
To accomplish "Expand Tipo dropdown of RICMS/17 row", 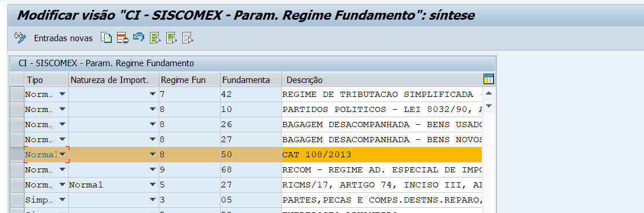I will [63, 184].
